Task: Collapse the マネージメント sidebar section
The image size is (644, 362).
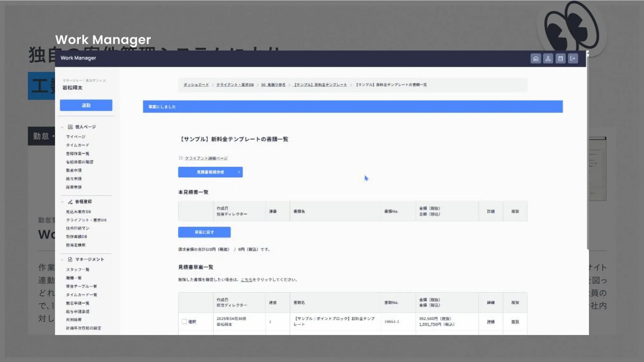Action: click(62, 259)
